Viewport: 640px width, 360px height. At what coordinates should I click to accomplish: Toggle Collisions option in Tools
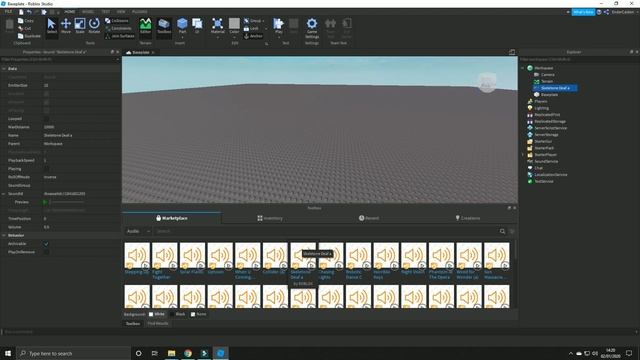[x=117, y=21]
